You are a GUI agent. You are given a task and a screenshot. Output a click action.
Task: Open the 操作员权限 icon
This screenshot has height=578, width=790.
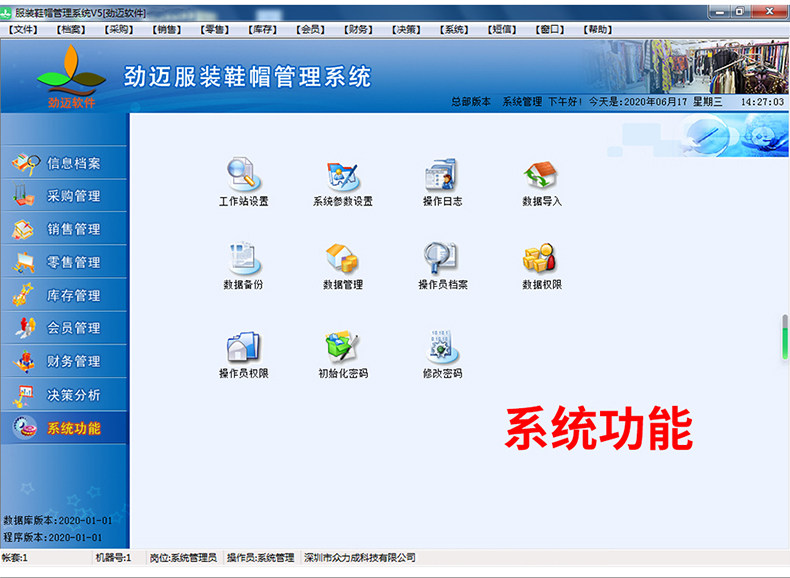pos(243,347)
